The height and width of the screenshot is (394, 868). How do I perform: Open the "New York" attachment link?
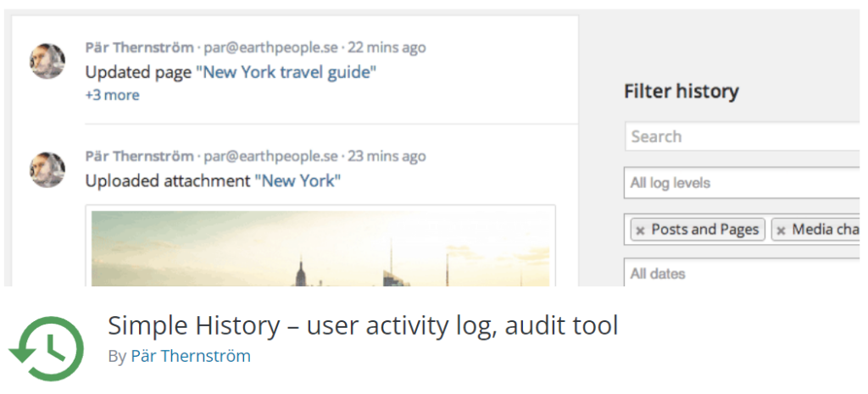298,181
